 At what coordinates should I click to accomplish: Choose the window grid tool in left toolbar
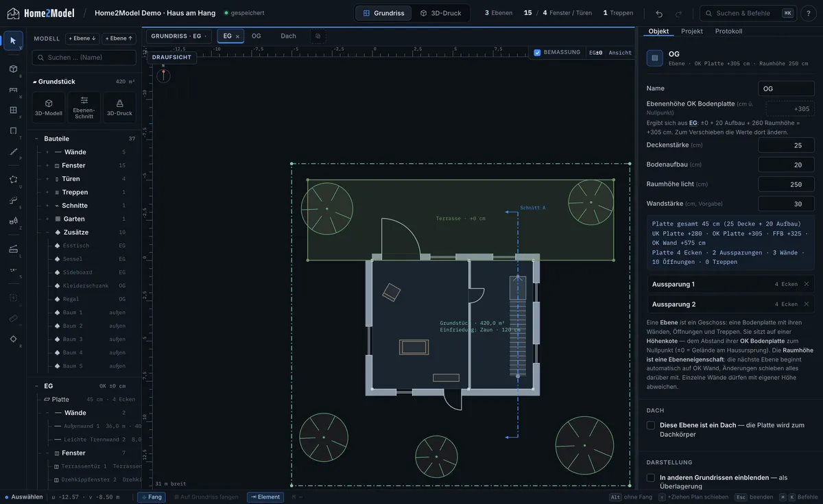pyautogui.click(x=13, y=110)
